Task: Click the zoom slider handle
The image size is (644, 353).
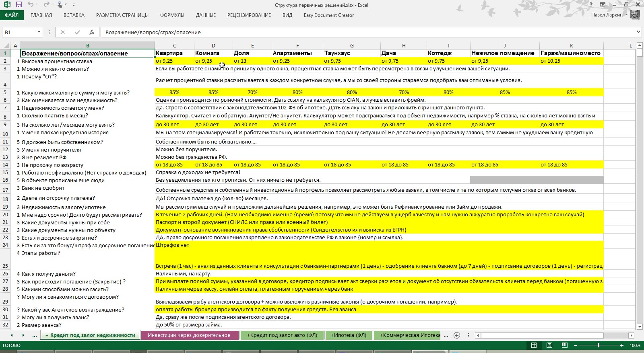Action: 599,345
